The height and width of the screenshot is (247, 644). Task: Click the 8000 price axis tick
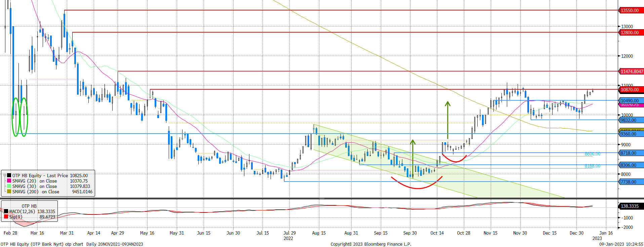pos(626,174)
